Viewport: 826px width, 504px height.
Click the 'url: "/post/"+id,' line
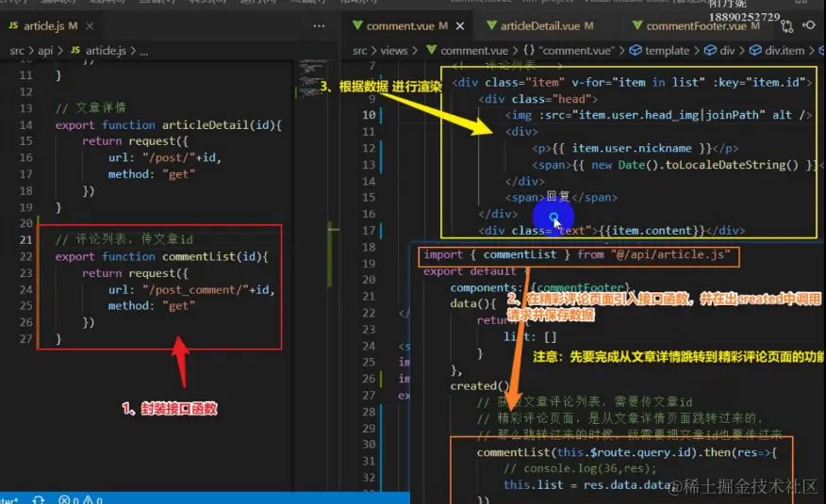[165, 157]
